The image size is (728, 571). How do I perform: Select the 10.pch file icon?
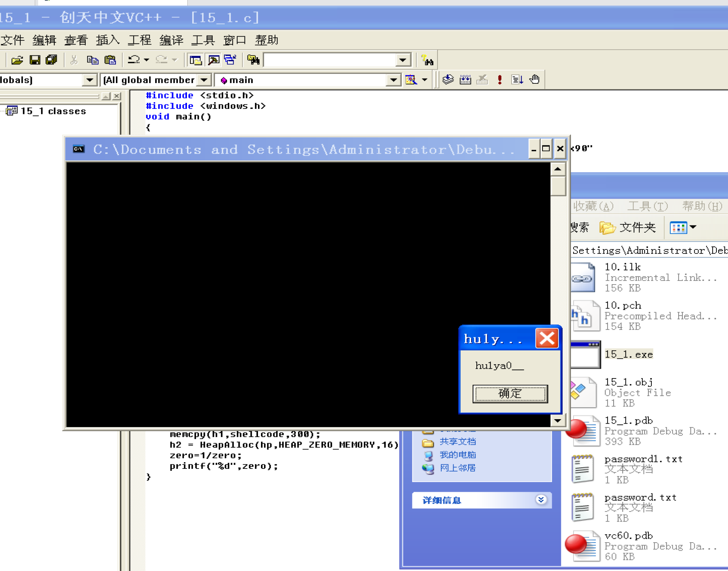[x=585, y=316]
